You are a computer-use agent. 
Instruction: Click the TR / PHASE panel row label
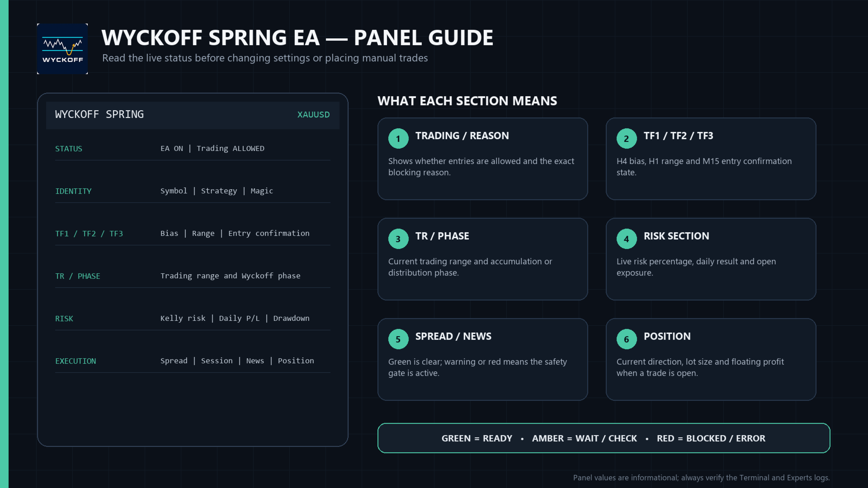(78, 276)
